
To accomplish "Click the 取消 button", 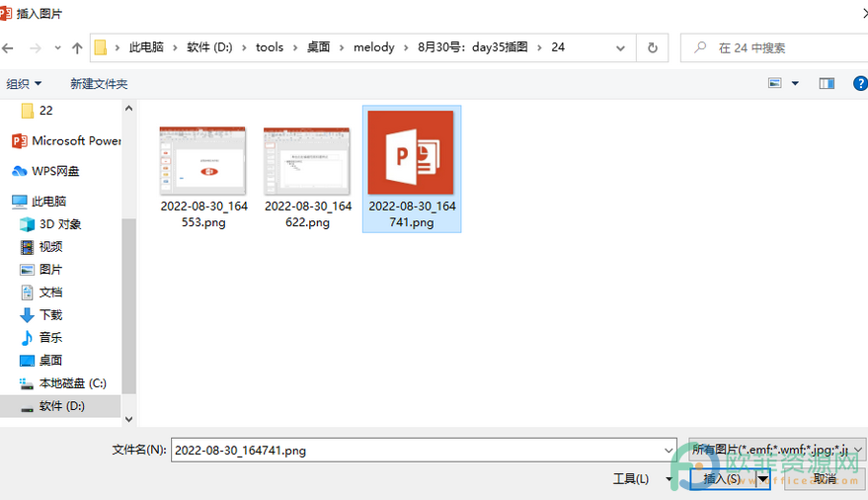I will [x=825, y=479].
